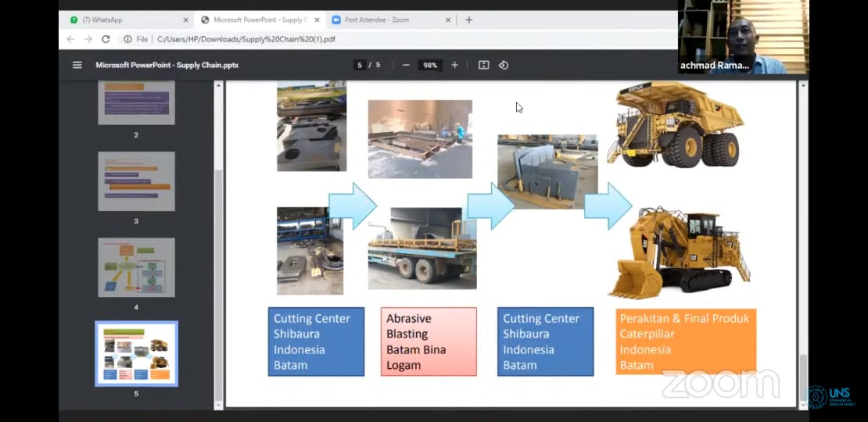Viewport: 868px width, 422px height.
Task: Go back in browser history
Action: click(70, 39)
